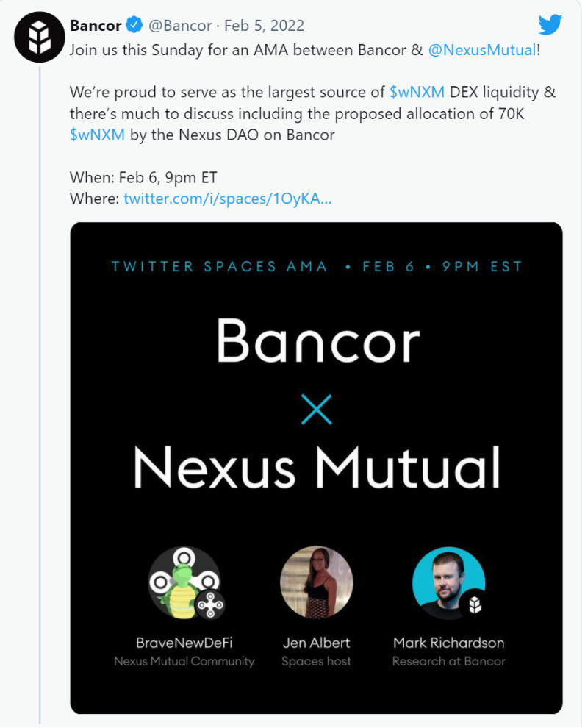Open the twitter.com/i/spaces link
585x728 pixels.
[227, 199]
